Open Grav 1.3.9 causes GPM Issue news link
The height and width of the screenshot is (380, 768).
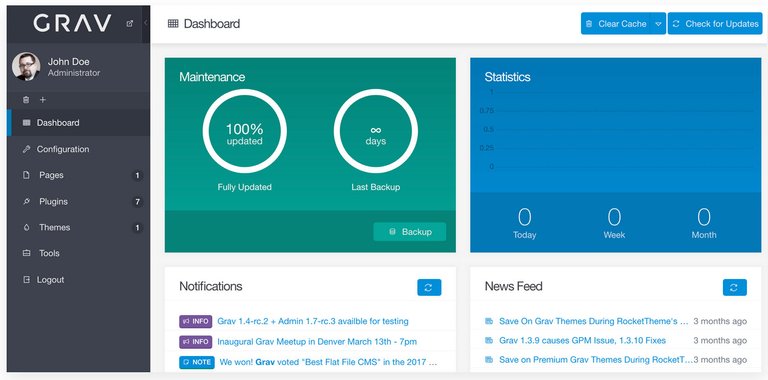[x=582, y=340]
